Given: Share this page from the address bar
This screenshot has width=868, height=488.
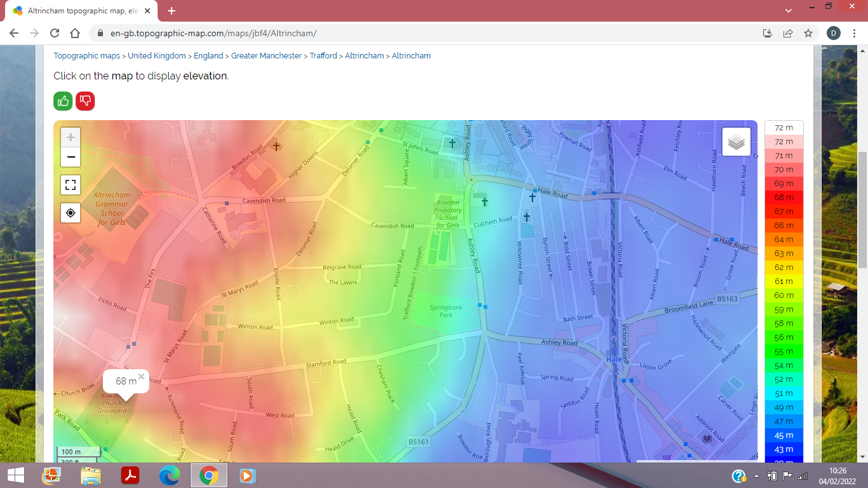Looking at the screenshot, I should [788, 33].
